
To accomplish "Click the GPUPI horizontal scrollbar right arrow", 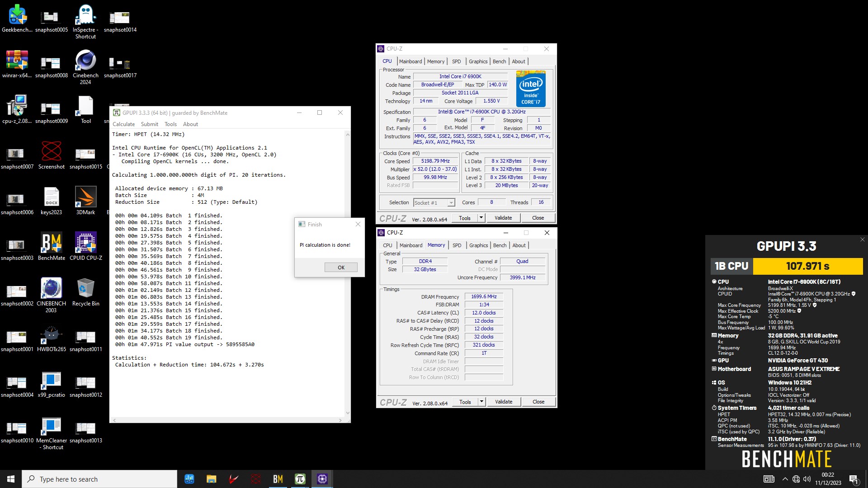I will point(340,420).
